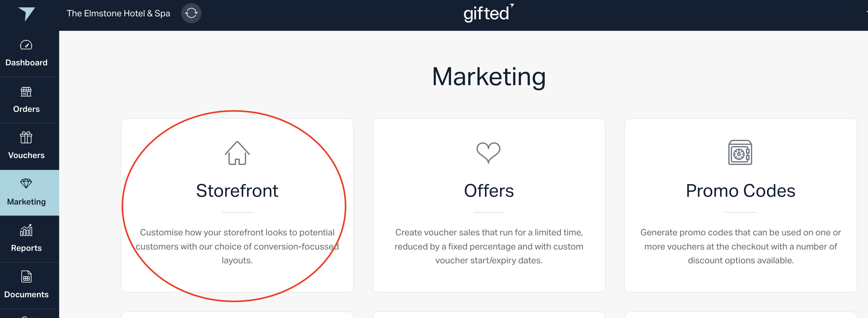Open the Promo Codes heading
868x318 pixels.
741,191
